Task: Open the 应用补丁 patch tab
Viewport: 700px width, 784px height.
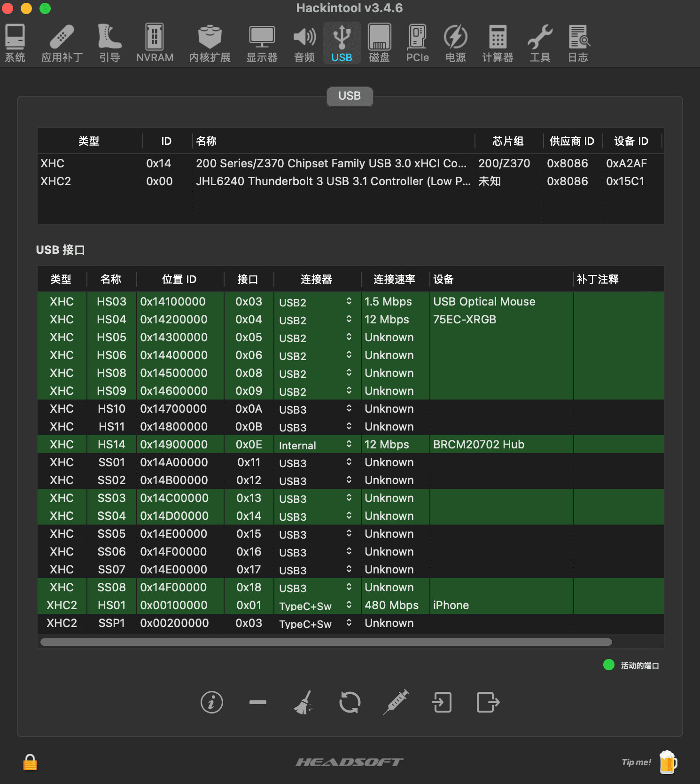Action: pos(62,43)
